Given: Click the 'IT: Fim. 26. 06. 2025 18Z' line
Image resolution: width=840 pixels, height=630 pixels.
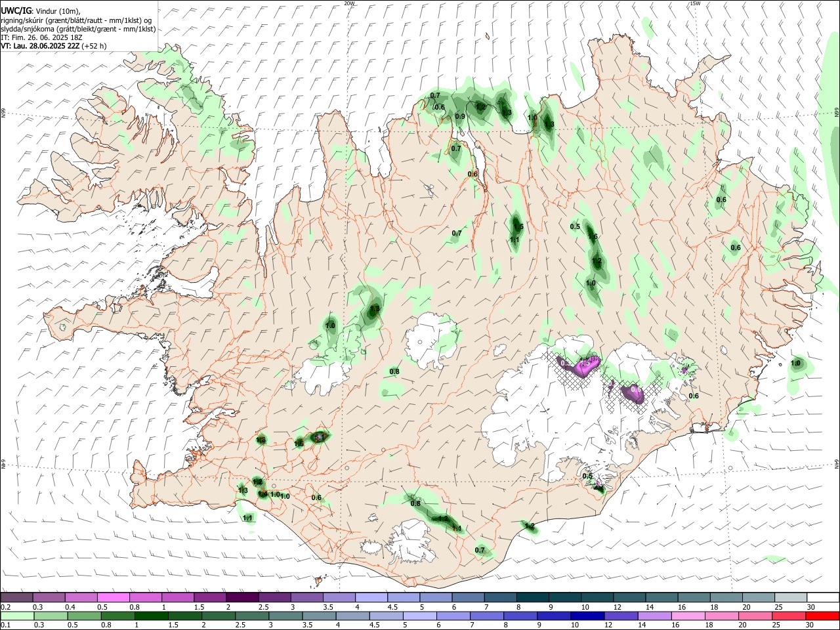Looking at the screenshot, I should pyautogui.click(x=41, y=37).
